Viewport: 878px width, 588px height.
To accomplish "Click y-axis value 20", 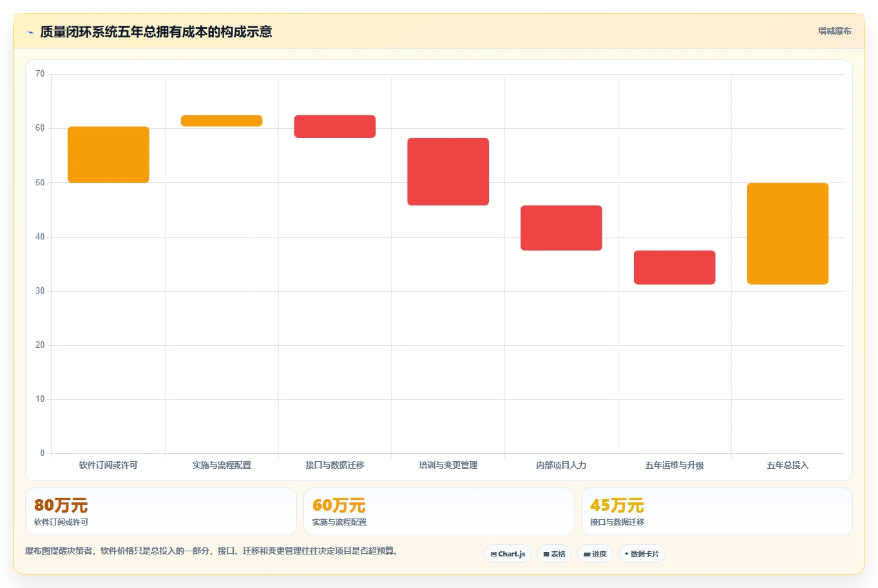I will (40, 345).
